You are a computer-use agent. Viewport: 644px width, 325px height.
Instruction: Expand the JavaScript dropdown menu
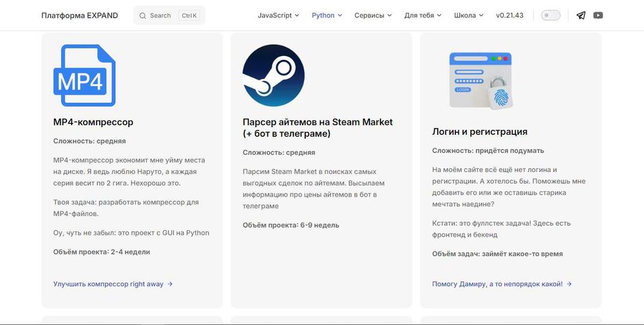(278, 15)
